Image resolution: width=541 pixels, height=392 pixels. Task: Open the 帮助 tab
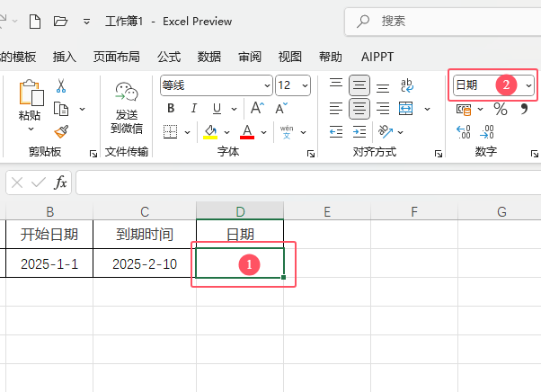(330, 57)
